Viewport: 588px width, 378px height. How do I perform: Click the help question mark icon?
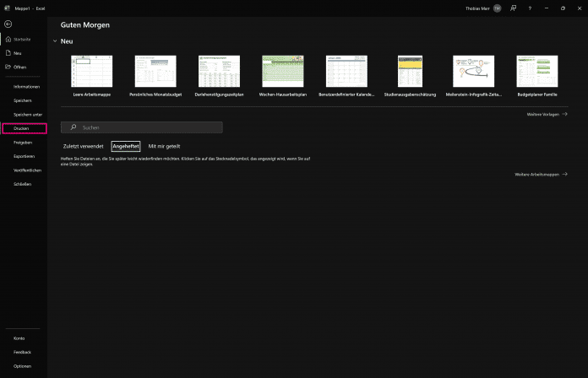coord(530,8)
